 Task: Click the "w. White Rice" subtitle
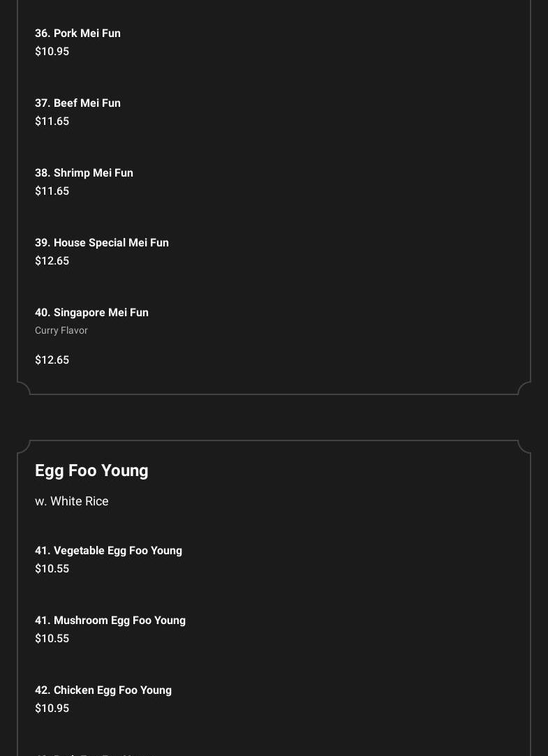72,501
